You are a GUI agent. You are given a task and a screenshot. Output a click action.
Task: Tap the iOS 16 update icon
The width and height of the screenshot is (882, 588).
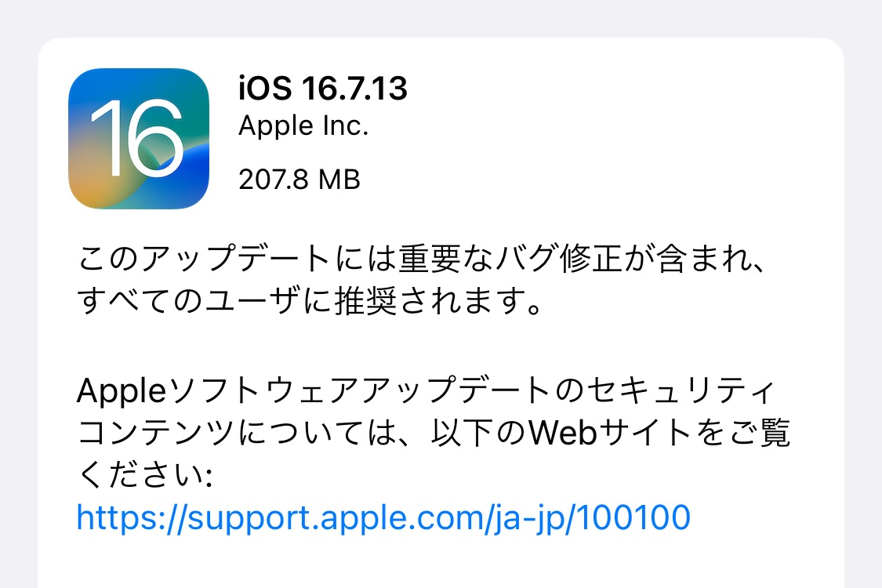pos(138,139)
